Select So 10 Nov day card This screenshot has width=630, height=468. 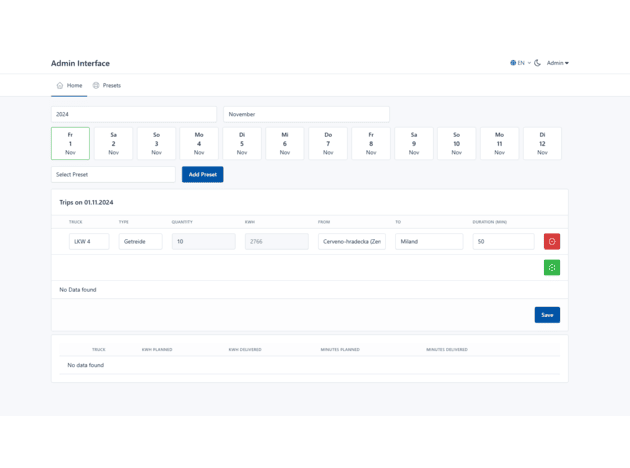pos(456,143)
